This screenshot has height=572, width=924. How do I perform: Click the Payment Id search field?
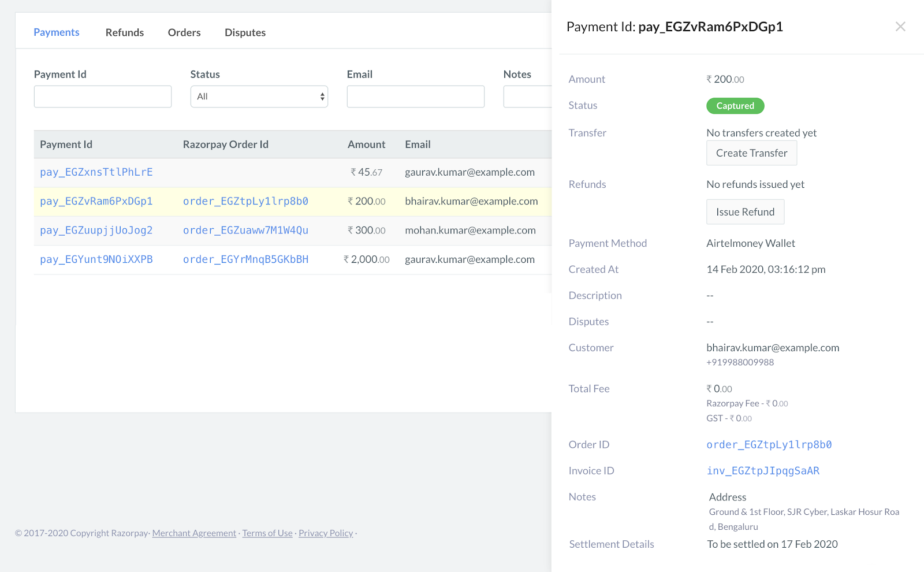tap(102, 96)
